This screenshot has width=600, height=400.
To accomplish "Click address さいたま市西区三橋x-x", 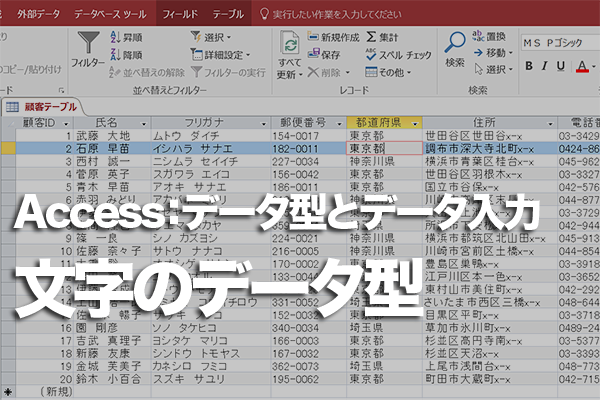I will 490,302.
